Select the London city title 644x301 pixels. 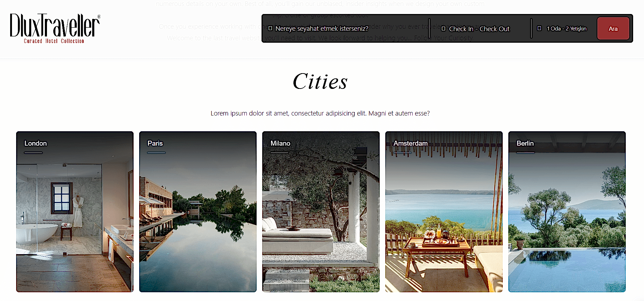[x=35, y=143]
